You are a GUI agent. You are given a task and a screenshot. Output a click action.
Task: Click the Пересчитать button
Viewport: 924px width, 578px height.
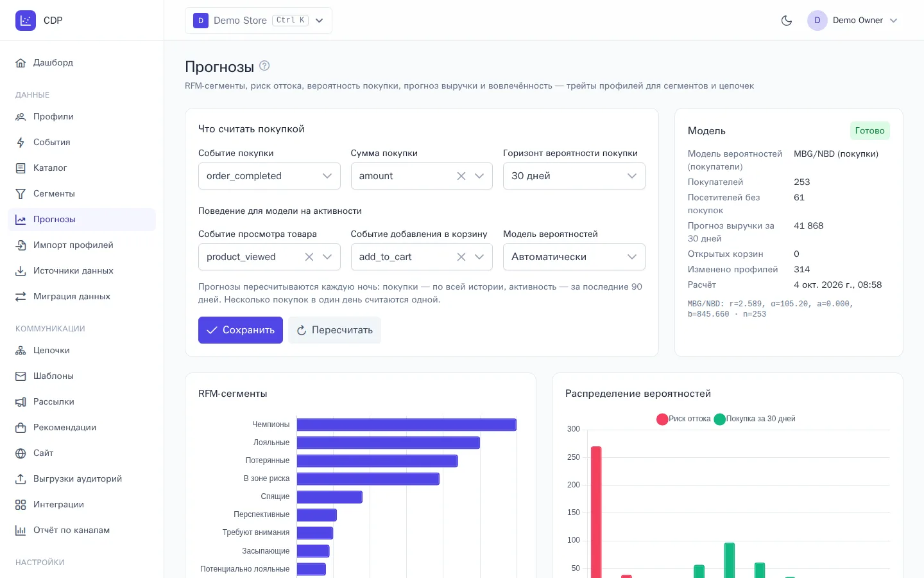click(x=334, y=330)
